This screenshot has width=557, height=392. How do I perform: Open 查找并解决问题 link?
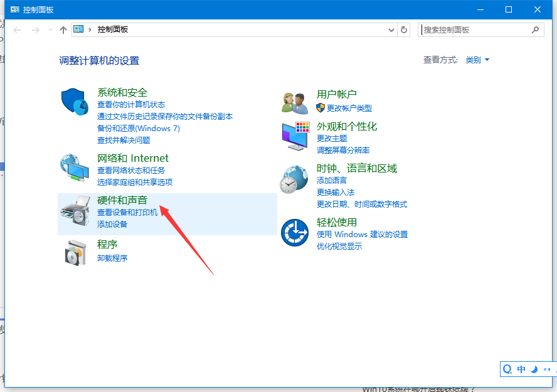[124, 140]
